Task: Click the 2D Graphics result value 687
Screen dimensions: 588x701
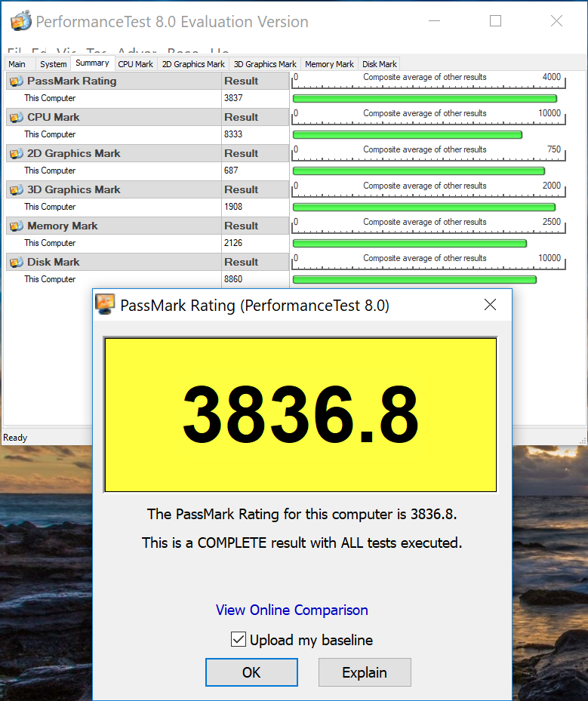Action: (x=231, y=171)
